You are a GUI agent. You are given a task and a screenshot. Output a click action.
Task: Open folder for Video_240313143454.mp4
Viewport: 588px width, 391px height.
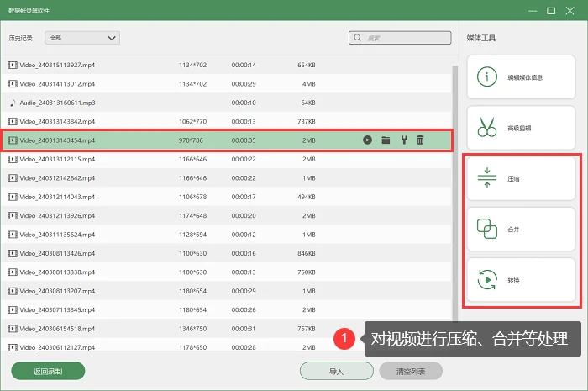click(386, 140)
